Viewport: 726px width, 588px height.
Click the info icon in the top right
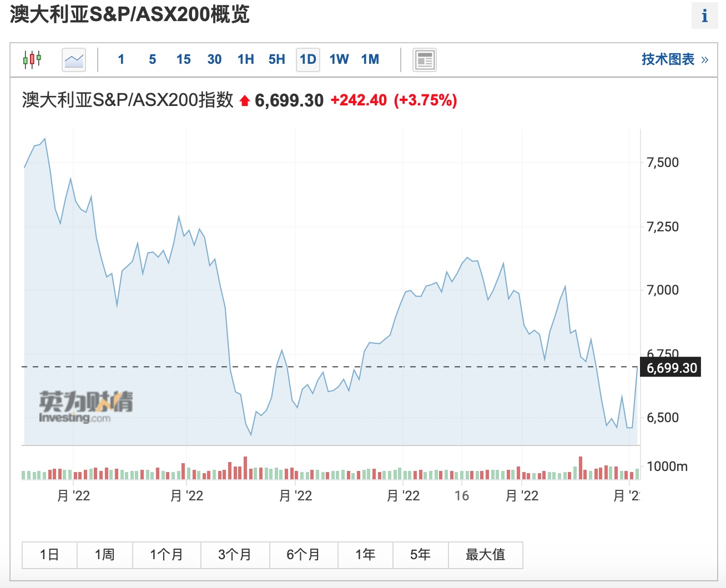click(704, 16)
